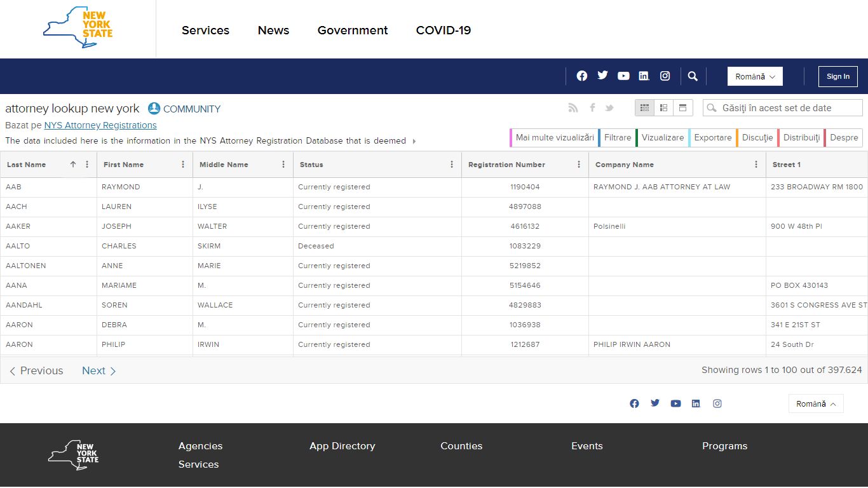Image resolution: width=868 pixels, height=488 pixels.
Task: Open the Vizualizare tab
Action: [x=662, y=137]
